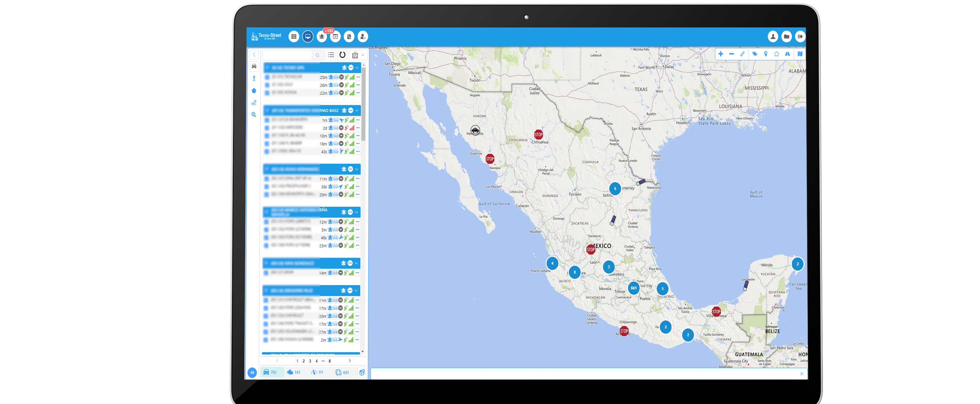Select the ruler measure tool
Image resolution: width=980 pixels, height=404 pixels.
(x=742, y=54)
